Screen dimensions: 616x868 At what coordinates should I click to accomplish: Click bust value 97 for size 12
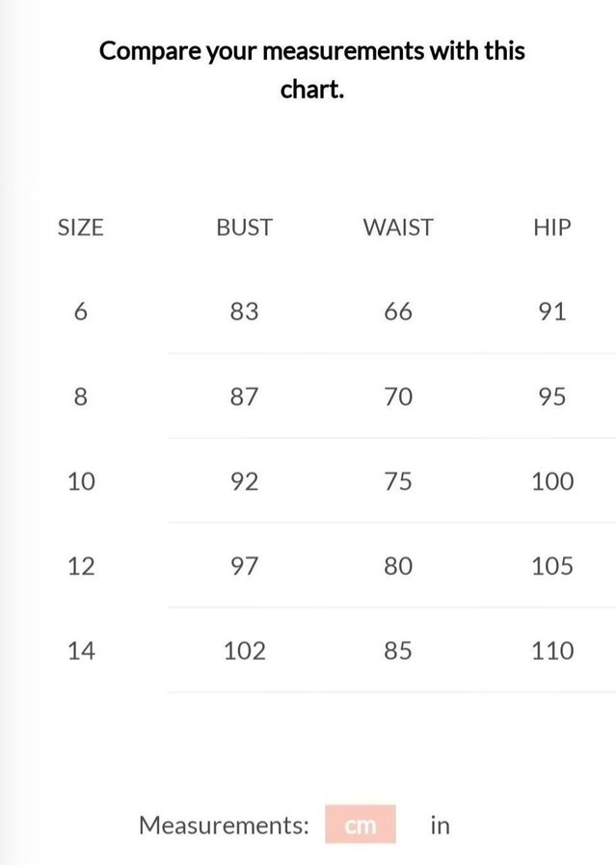[244, 566]
